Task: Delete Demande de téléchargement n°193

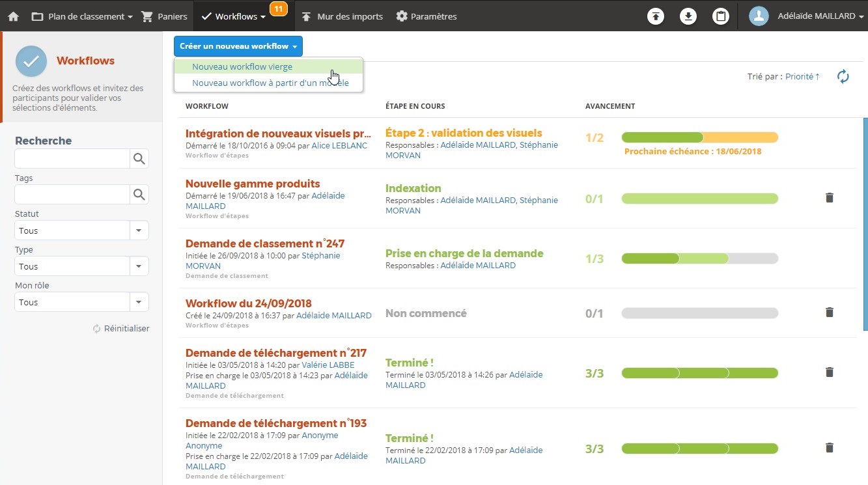Action: click(829, 448)
